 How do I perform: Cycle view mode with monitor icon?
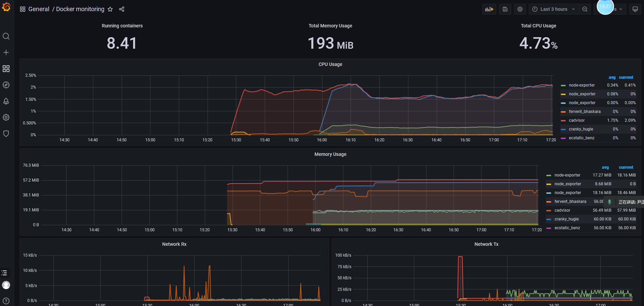pyautogui.click(x=635, y=9)
